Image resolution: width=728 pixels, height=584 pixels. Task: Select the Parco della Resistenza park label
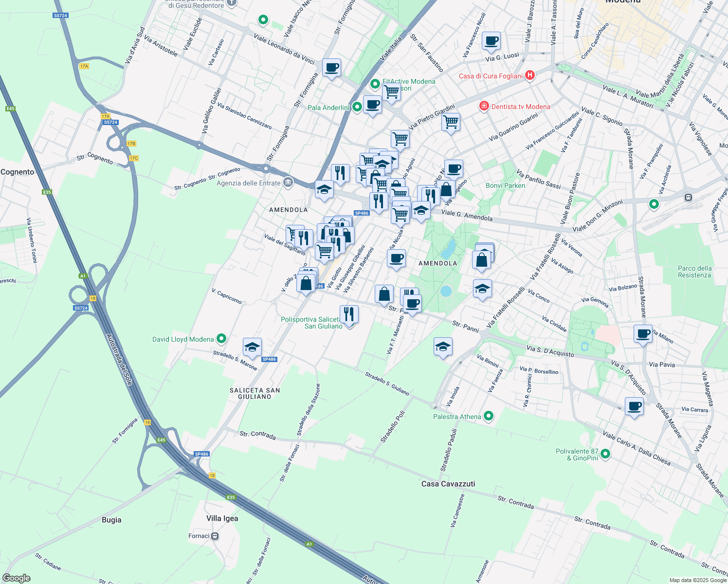click(x=694, y=272)
